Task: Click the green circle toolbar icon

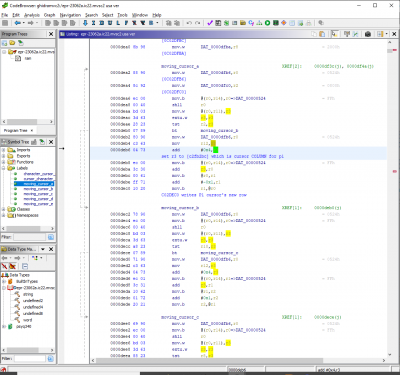Action: click(268, 23)
